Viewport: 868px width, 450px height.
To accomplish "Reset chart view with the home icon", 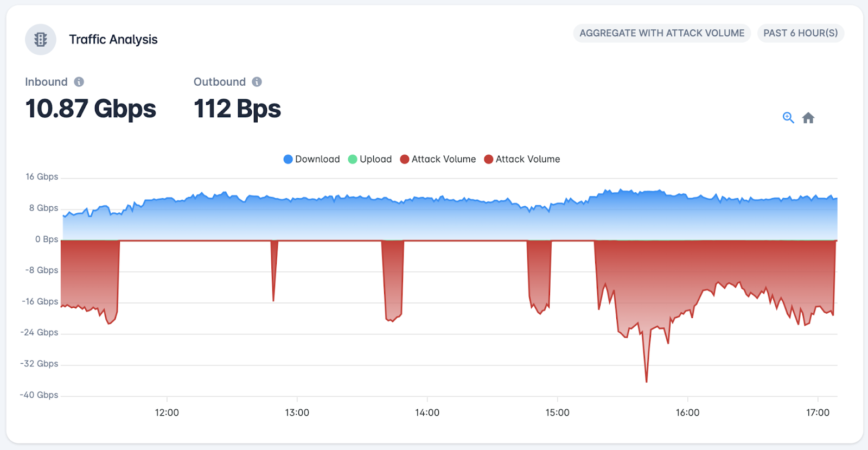I will [808, 118].
